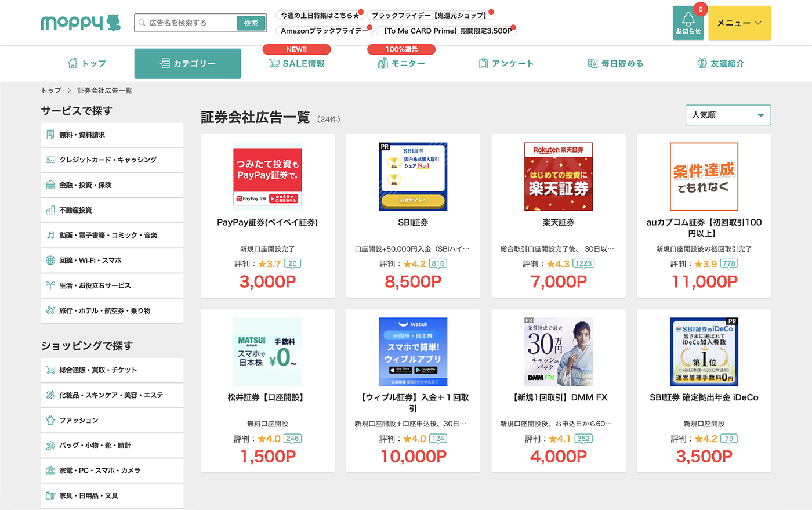Screen dimensions: 812x510
Task: Click the cosmetics icon beside 化粧品・スキンケア
Action: (50, 395)
